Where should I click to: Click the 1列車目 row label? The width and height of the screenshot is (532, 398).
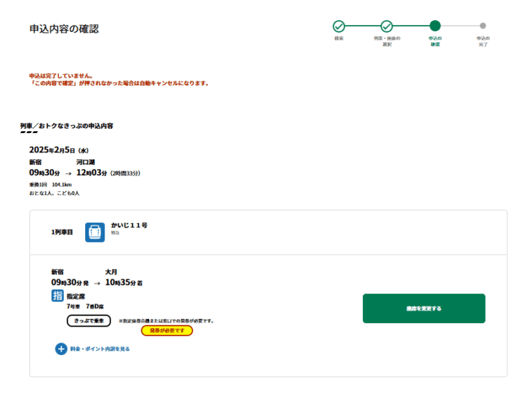click(x=62, y=232)
